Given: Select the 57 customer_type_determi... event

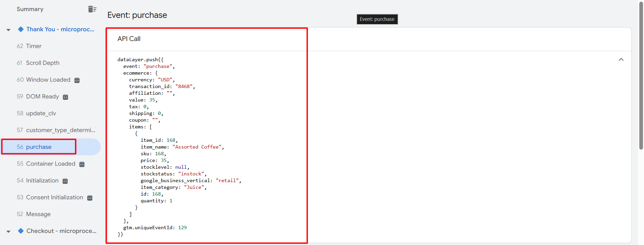Looking at the screenshot, I should (60, 130).
